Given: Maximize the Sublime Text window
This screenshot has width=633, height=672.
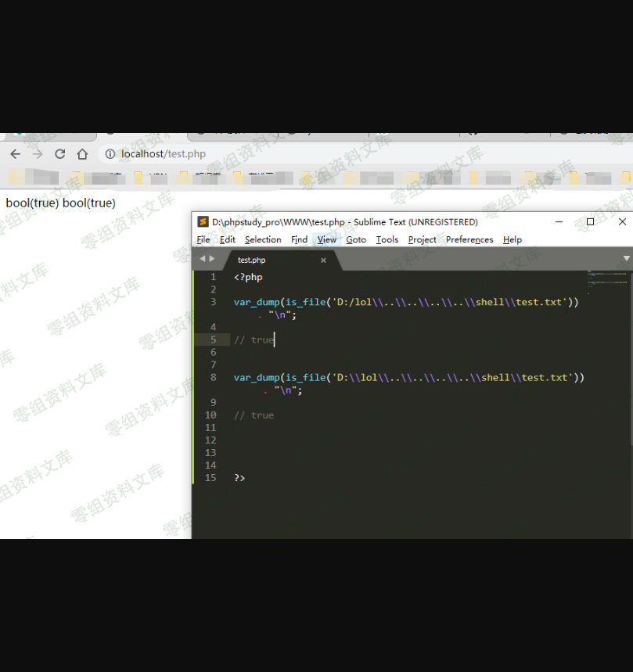Looking at the screenshot, I should point(590,222).
